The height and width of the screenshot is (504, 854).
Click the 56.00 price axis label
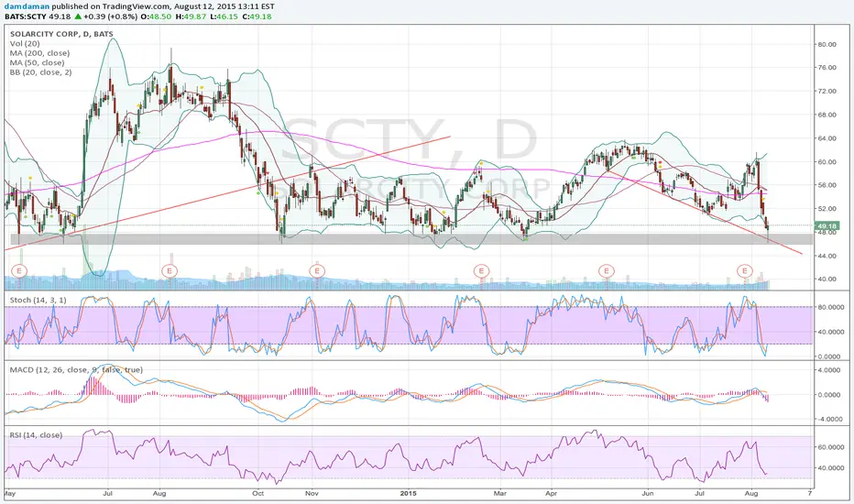(827, 185)
